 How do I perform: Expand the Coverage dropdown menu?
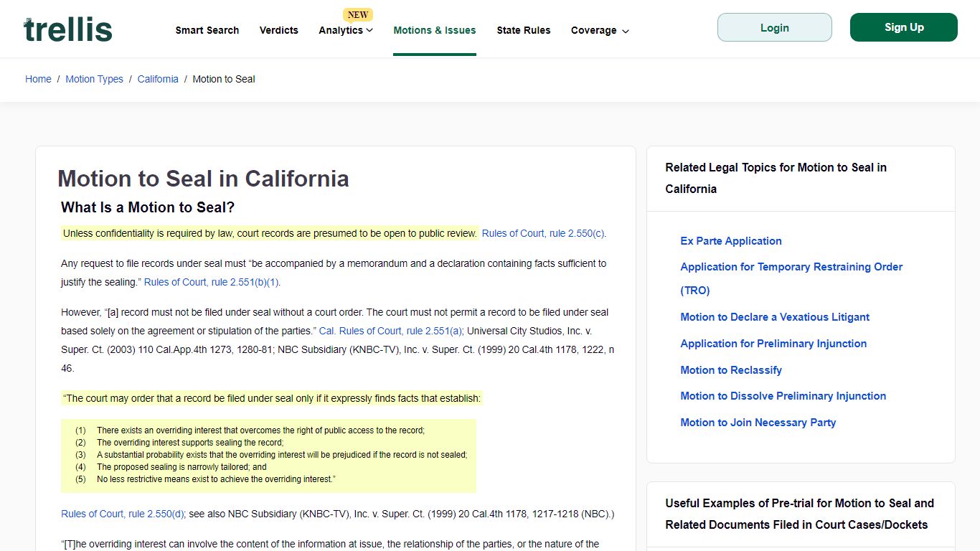pos(600,30)
